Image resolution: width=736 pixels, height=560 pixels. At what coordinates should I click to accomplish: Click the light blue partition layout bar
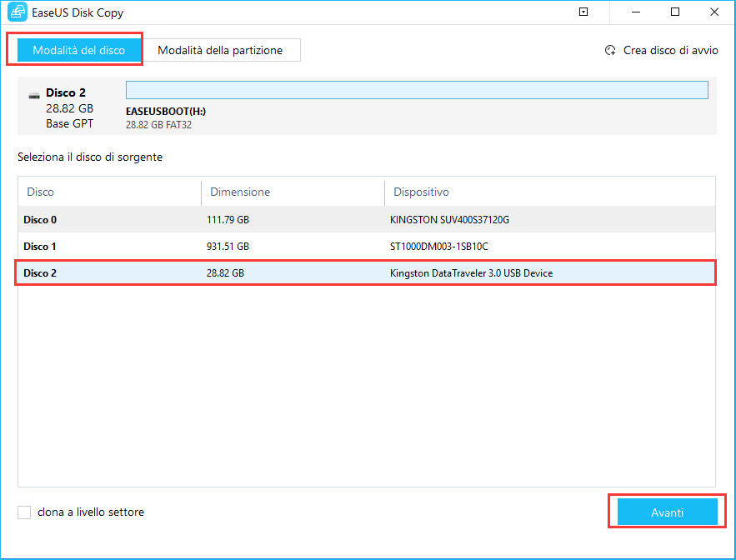pos(417,90)
